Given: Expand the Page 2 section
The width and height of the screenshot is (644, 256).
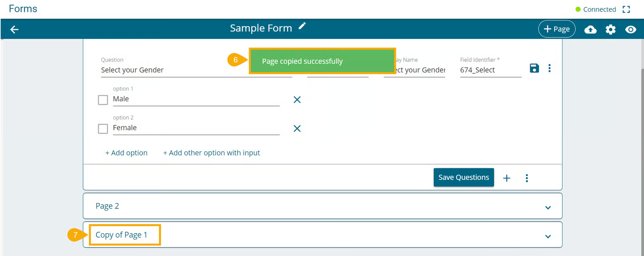Looking at the screenshot, I should click(x=548, y=207).
